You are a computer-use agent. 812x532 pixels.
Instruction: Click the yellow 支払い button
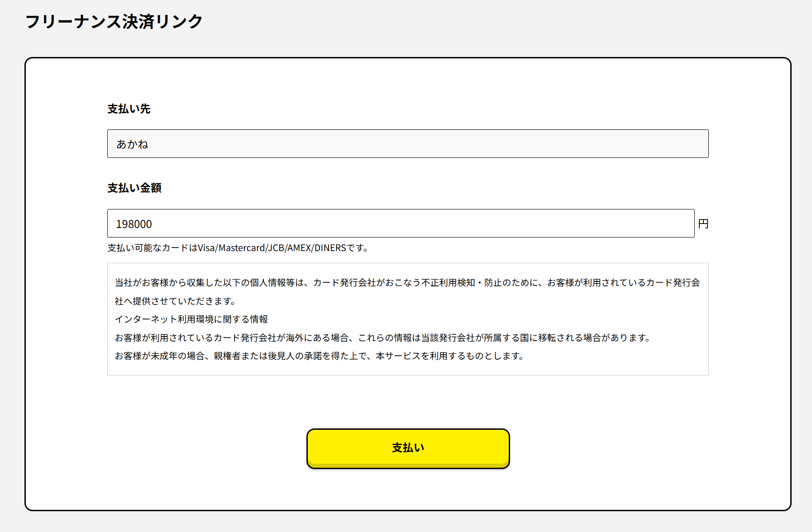408,448
